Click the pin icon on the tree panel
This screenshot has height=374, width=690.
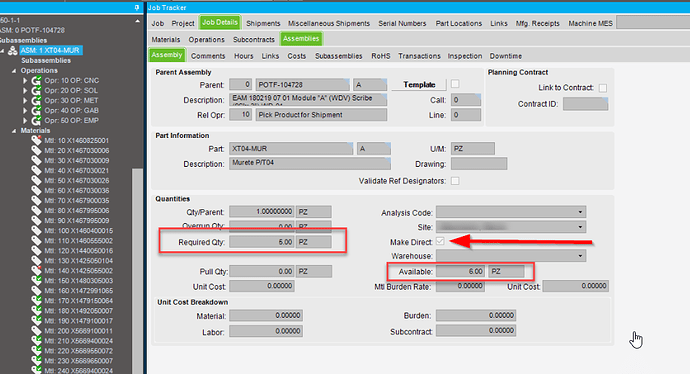[136, 7]
